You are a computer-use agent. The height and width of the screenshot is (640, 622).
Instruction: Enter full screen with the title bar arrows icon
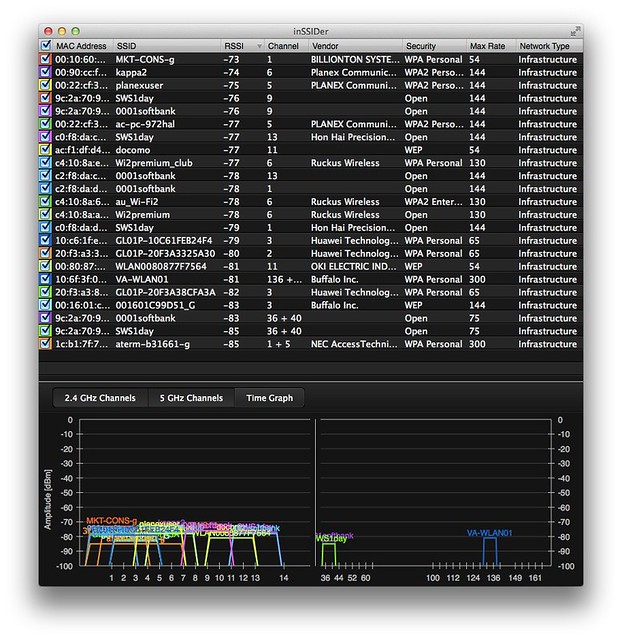[x=575, y=31]
